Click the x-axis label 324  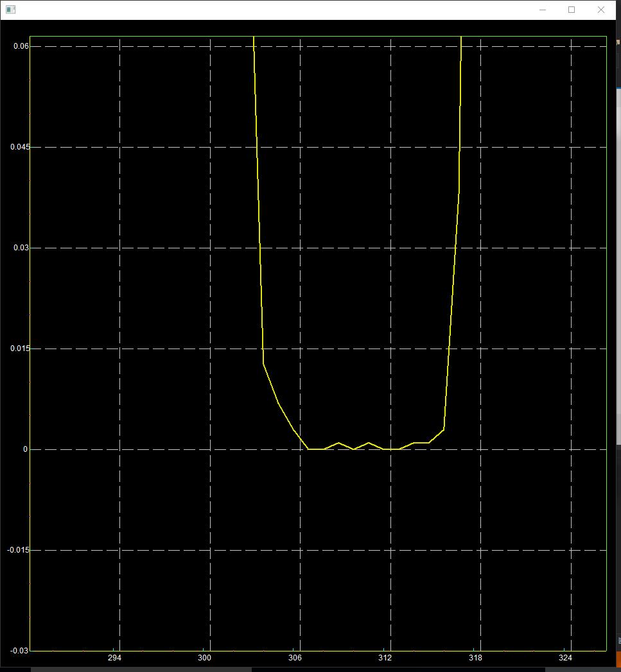coord(565,657)
